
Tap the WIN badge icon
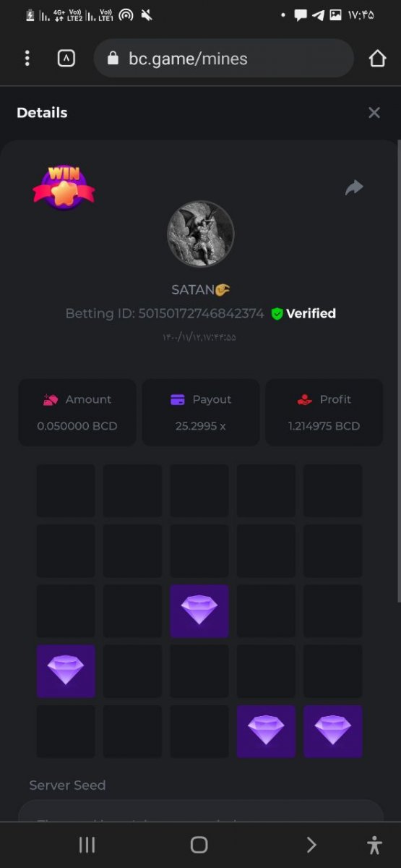pos(64,187)
